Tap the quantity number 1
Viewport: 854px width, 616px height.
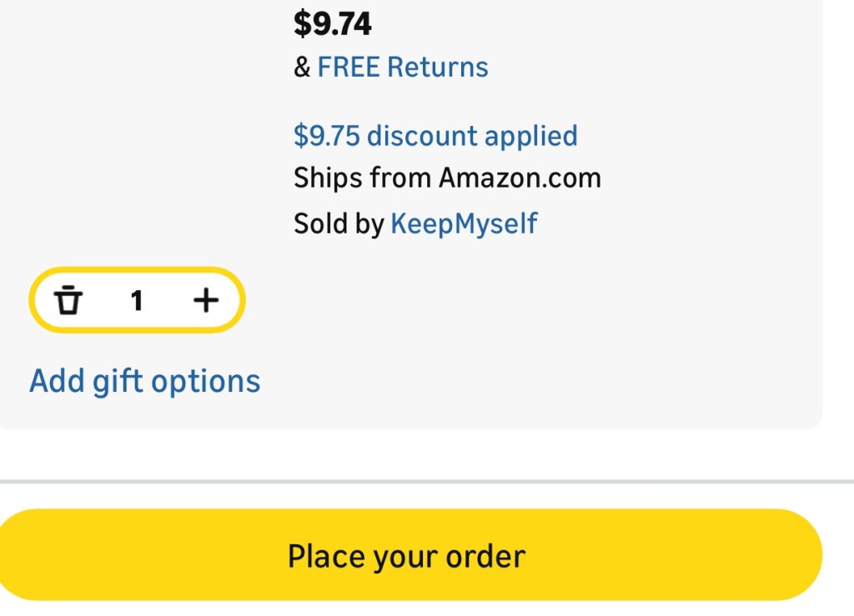(x=137, y=300)
